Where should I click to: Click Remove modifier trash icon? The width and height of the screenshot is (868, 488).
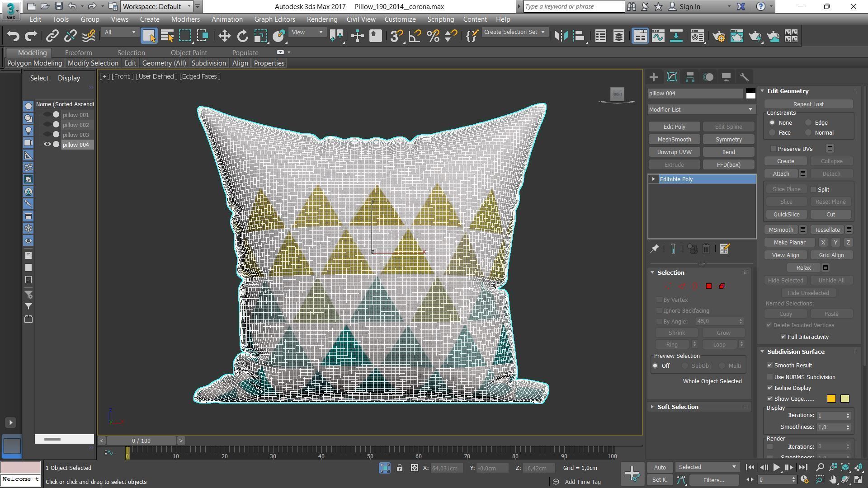pyautogui.click(x=706, y=249)
